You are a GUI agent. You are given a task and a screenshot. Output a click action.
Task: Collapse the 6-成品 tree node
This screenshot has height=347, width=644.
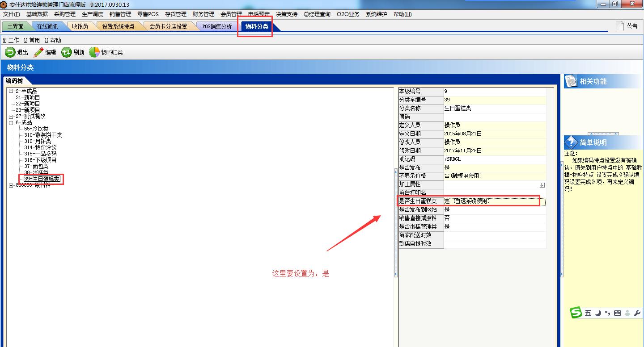click(11, 122)
